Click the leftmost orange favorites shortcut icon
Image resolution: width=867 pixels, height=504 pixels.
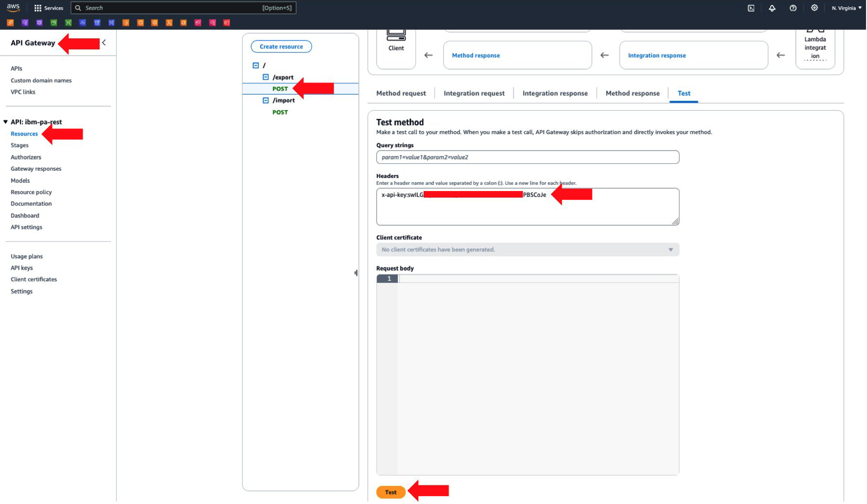(x=10, y=23)
